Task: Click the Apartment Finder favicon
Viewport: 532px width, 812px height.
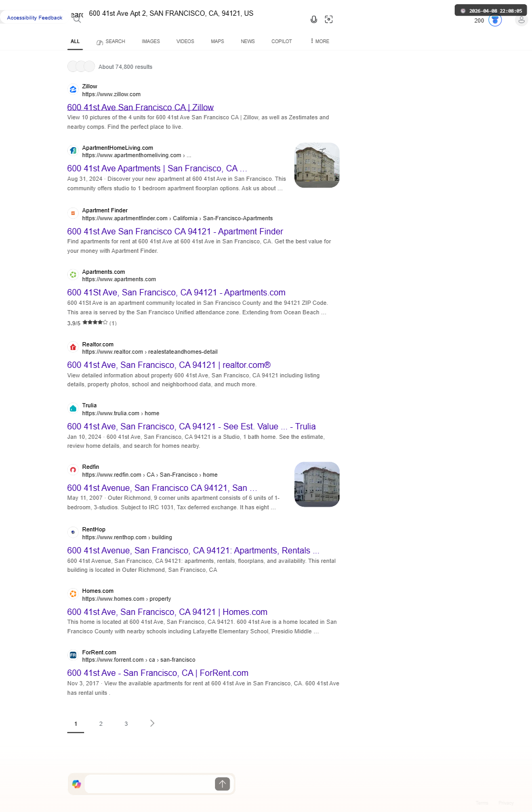Action: (x=73, y=213)
